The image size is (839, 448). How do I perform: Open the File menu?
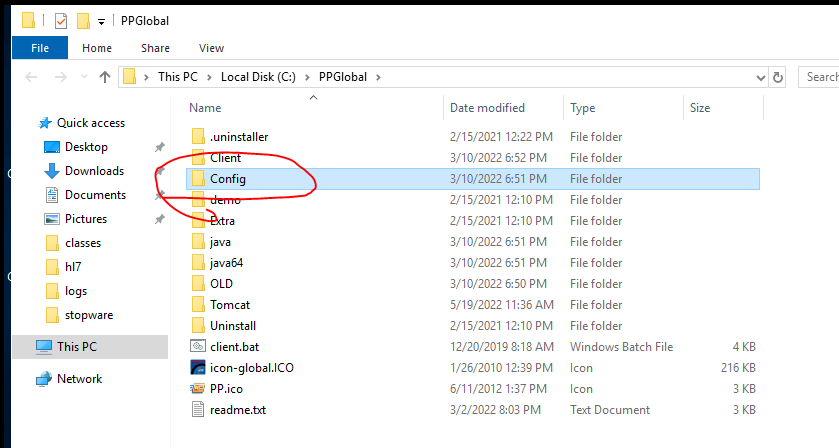[x=40, y=48]
